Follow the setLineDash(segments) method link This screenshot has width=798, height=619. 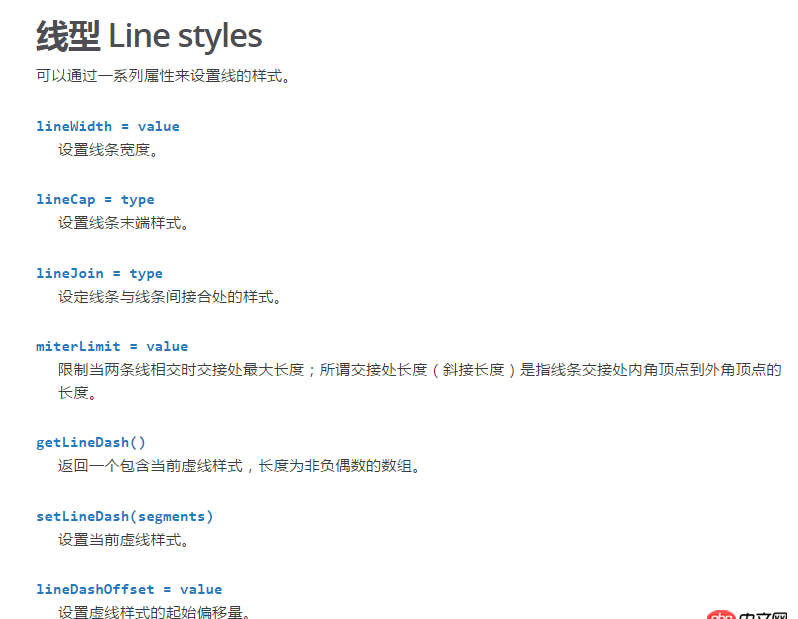(x=125, y=516)
